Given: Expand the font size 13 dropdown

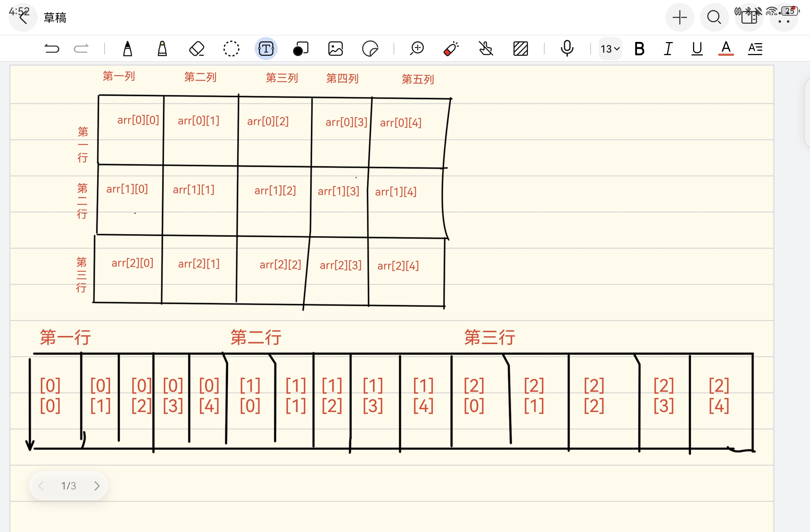Looking at the screenshot, I should [610, 49].
